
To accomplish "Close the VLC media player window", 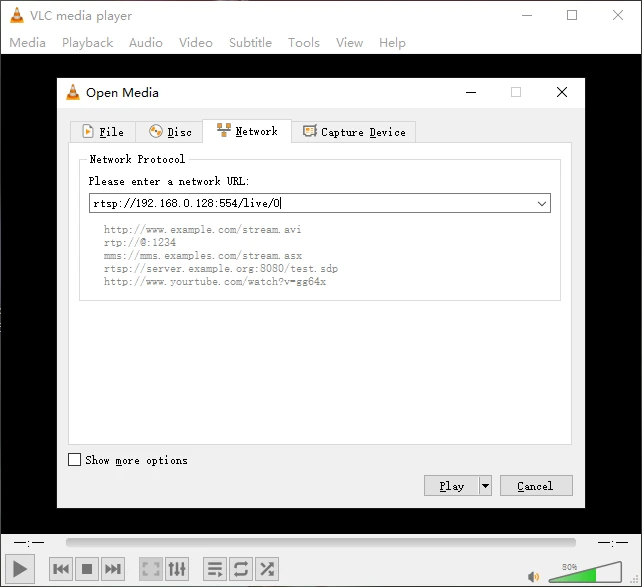I will (x=618, y=15).
